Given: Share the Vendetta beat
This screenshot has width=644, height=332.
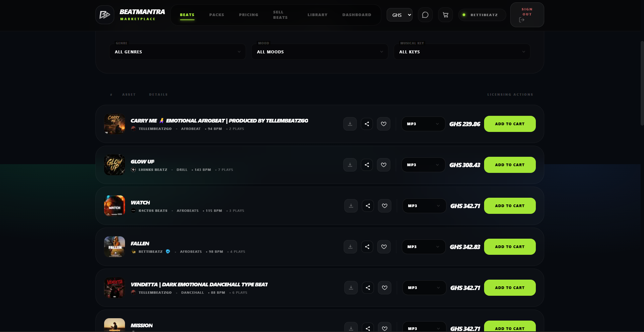Looking at the screenshot, I should coord(368,288).
